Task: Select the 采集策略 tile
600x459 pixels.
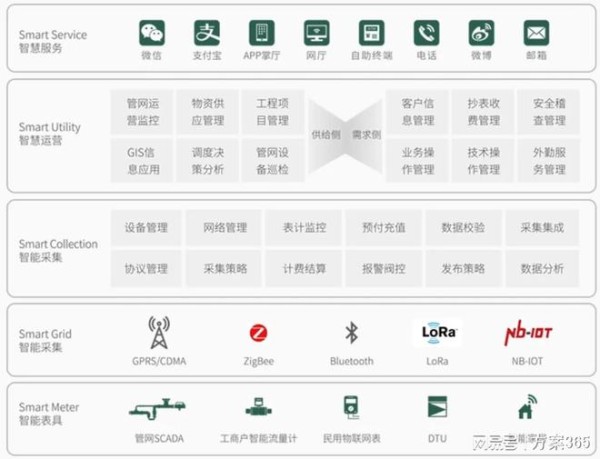Action: pyautogui.click(x=225, y=269)
